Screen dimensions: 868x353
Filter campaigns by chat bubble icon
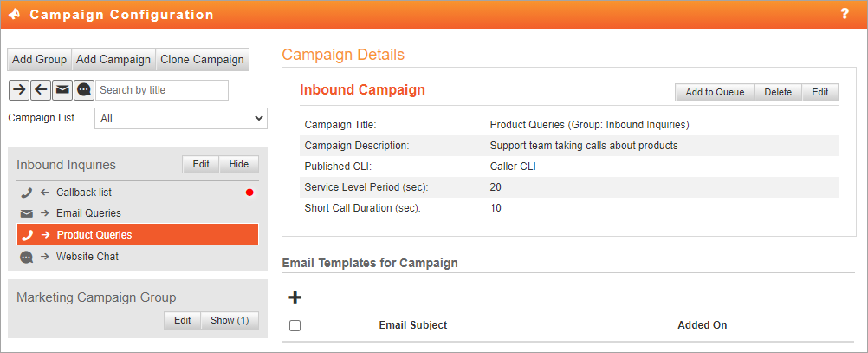click(x=83, y=90)
